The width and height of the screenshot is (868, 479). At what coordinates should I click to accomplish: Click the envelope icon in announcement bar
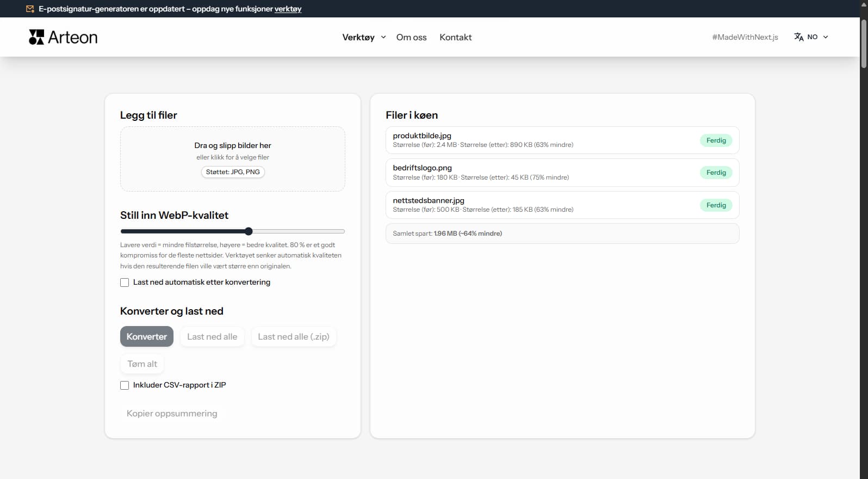pyautogui.click(x=30, y=9)
